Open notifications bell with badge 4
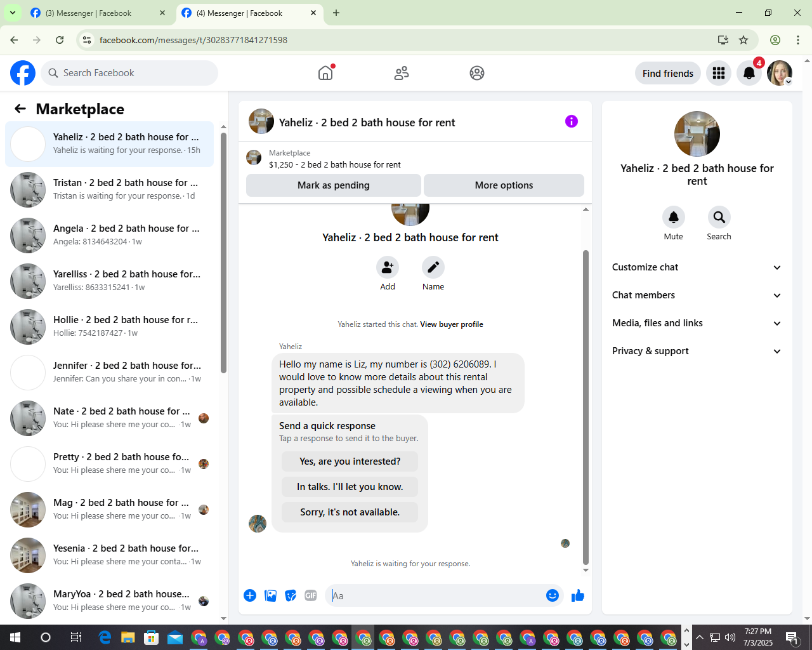 [749, 73]
